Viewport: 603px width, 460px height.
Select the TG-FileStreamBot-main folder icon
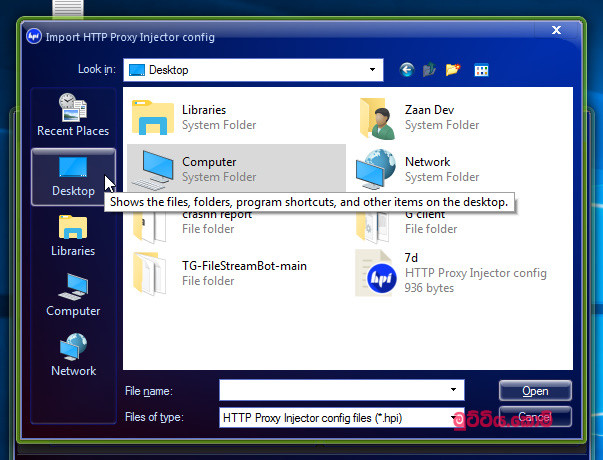tap(150, 273)
